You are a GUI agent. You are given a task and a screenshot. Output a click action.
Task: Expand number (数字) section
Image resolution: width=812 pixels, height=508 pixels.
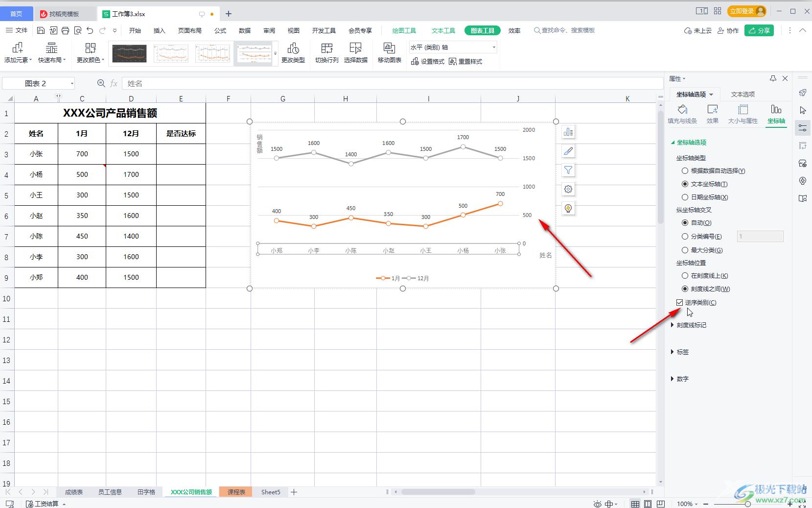[x=679, y=379]
